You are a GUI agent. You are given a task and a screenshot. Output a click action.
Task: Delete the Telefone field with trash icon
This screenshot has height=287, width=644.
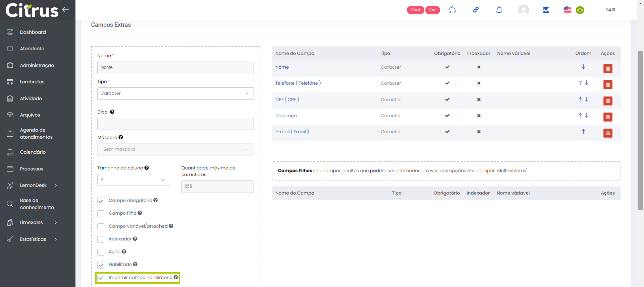point(608,85)
